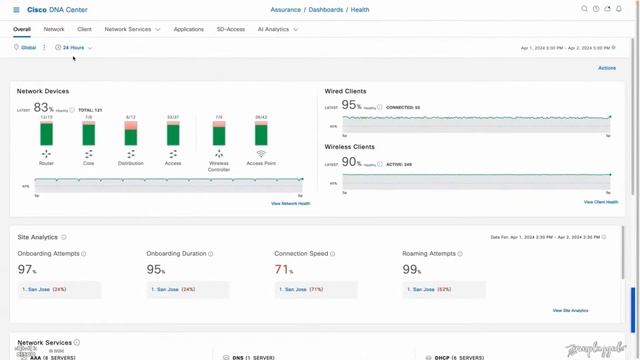Expand the Network Services tab dropdown
The image size is (640, 360).
pyautogui.click(x=158, y=29)
